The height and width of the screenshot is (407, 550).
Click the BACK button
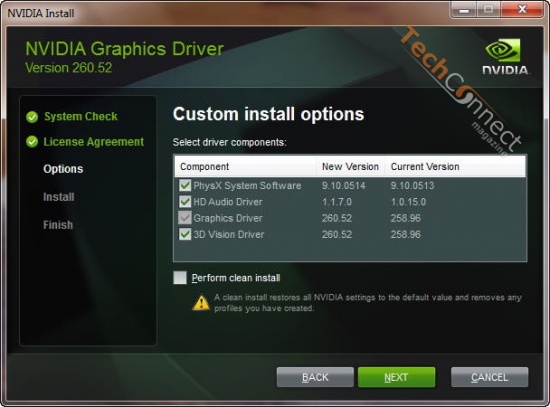click(315, 377)
